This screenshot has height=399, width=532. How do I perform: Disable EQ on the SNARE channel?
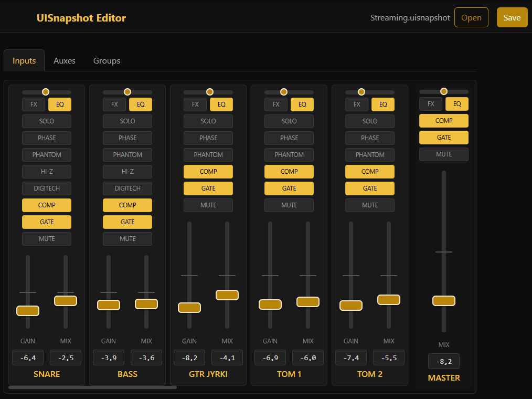[60, 104]
